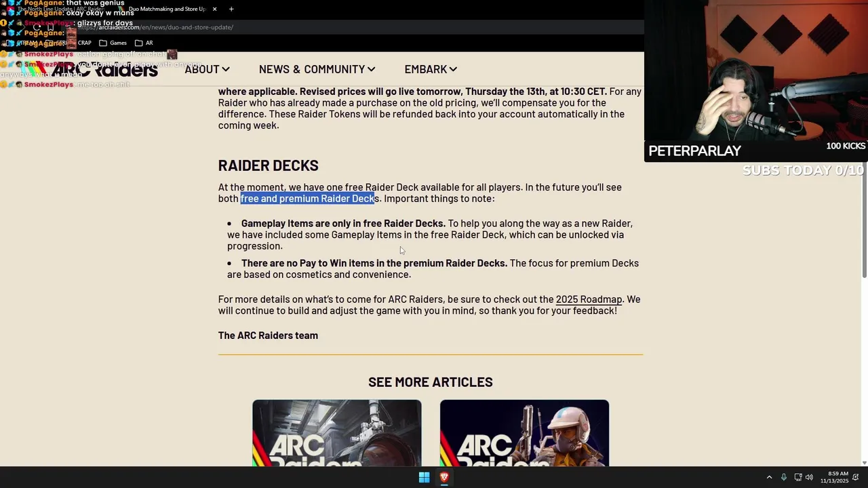Click the PETERPARLAY streamer name label

[x=694, y=151]
